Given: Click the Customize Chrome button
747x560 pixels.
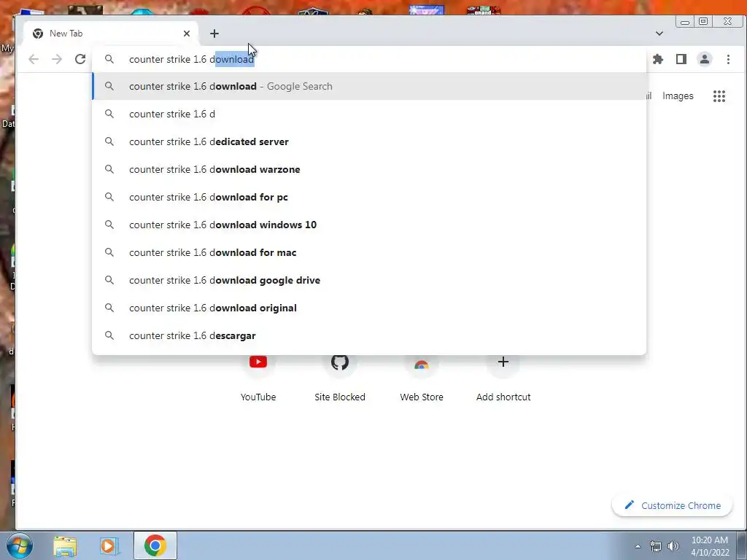Looking at the screenshot, I should pos(672,505).
